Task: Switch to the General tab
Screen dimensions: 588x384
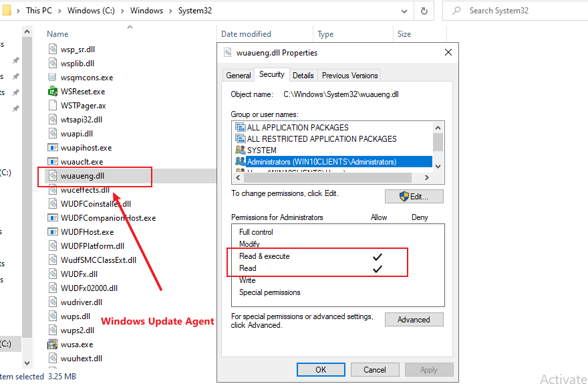Action: (x=238, y=76)
